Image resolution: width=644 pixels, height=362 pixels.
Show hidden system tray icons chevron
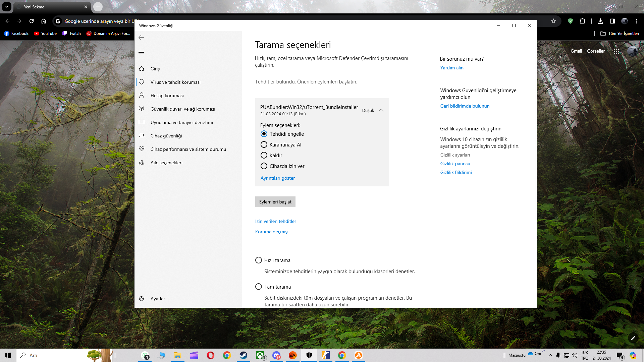550,355
